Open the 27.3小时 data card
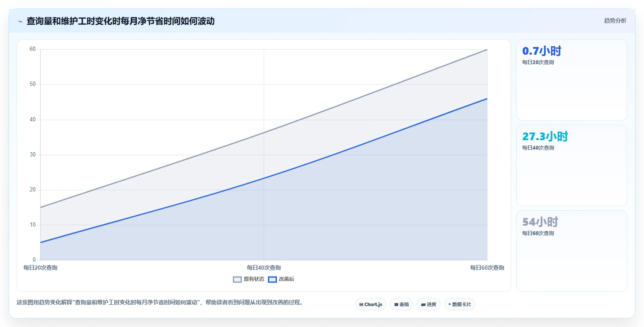644x327 pixels. (x=572, y=165)
